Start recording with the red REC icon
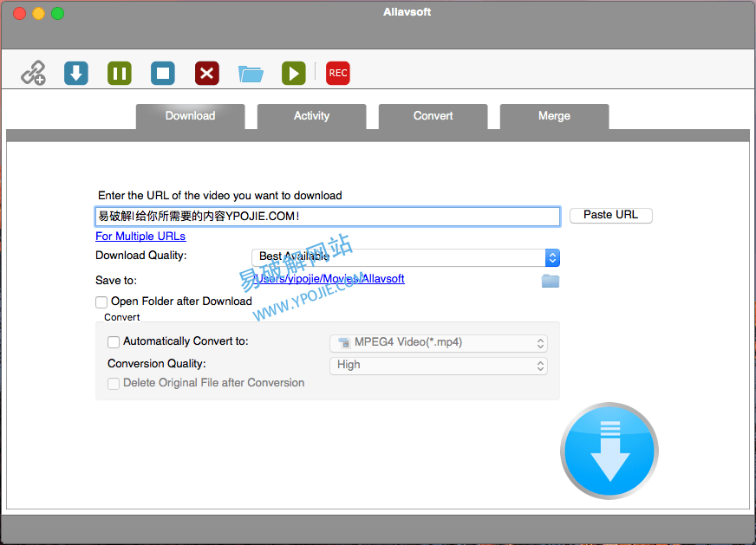 coord(338,74)
